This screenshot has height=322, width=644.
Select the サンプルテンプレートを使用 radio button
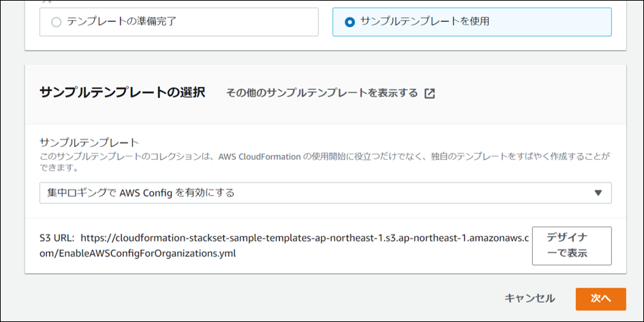(x=350, y=22)
